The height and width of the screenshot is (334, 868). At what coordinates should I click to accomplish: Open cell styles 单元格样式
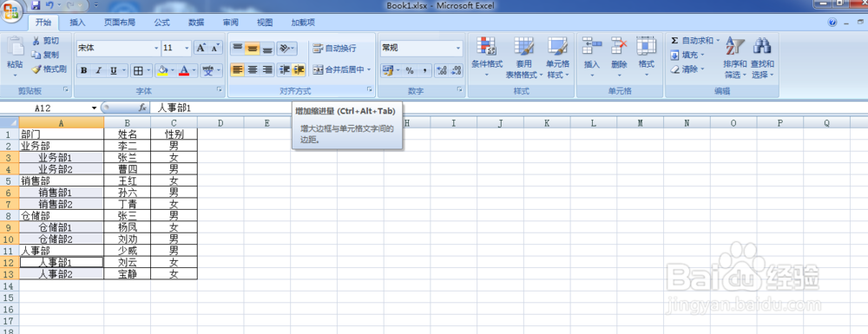tap(558, 57)
